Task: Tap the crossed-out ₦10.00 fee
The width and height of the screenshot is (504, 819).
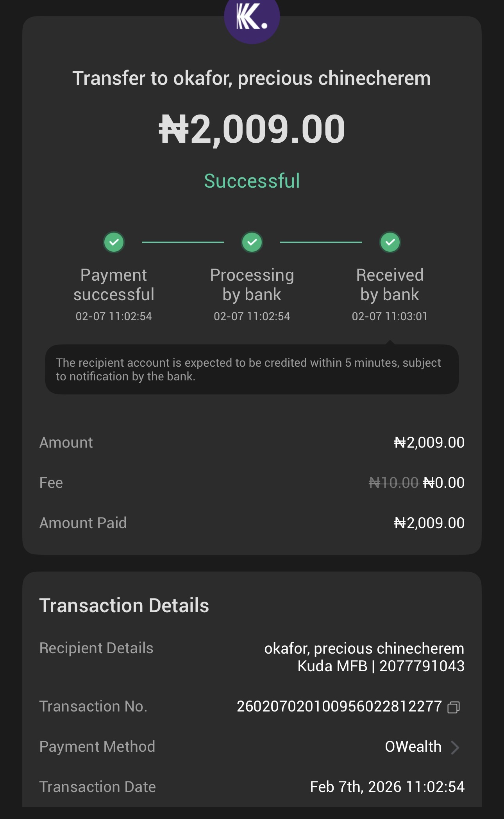Action: pyautogui.click(x=393, y=483)
